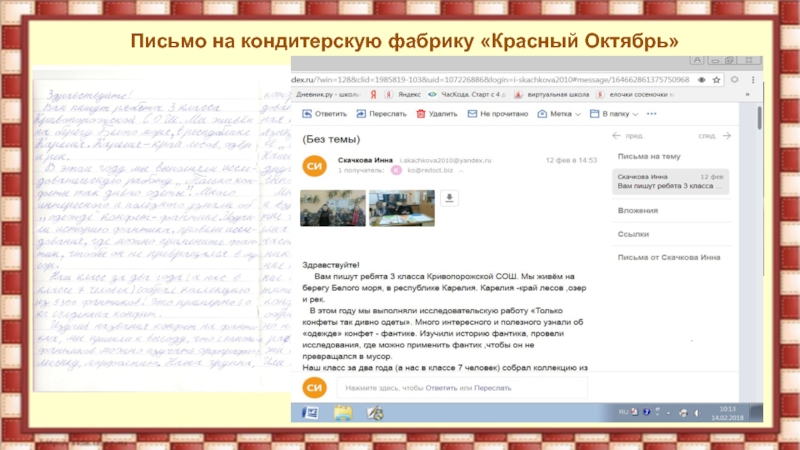The image size is (800, 450).
Task: Click the orange СИ sender avatar in header
Action: 315,166
